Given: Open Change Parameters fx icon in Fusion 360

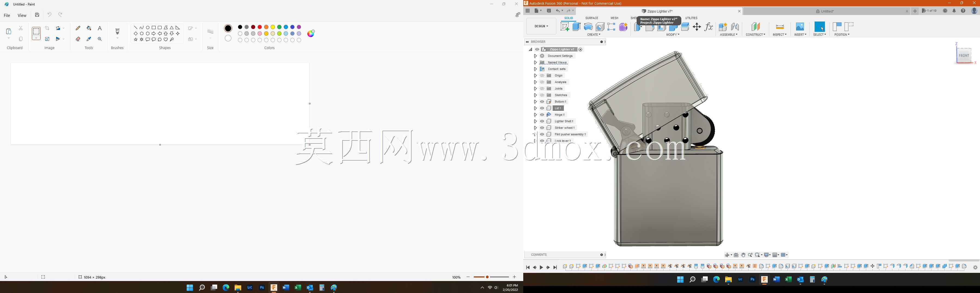Looking at the screenshot, I should tap(709, 27).
